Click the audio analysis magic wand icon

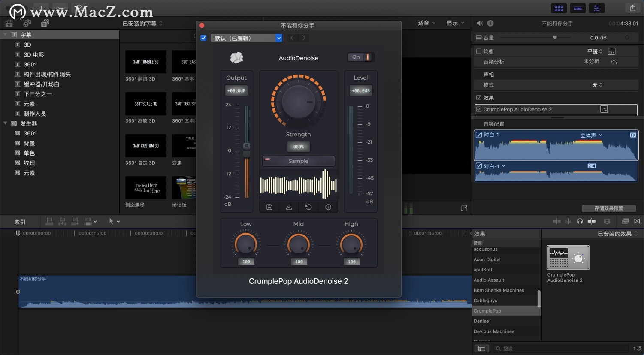click(614, 62)
